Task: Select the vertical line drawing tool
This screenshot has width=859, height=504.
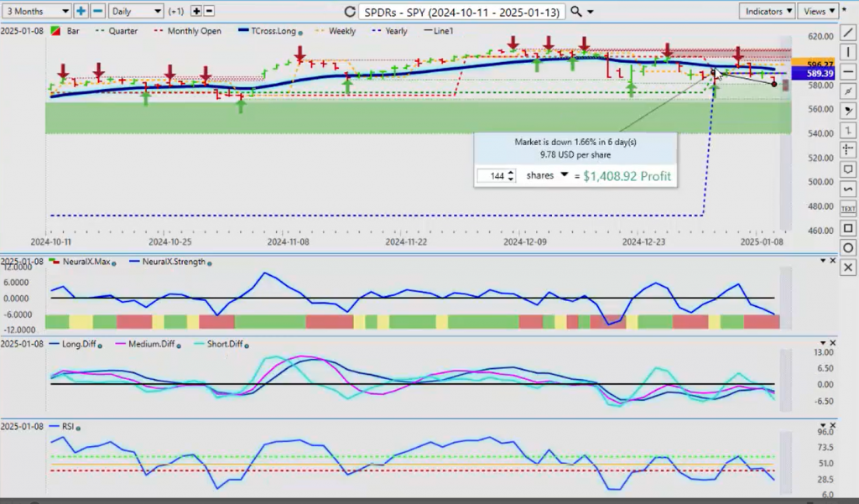Action: pyautogui.click(x=848, y=54)
